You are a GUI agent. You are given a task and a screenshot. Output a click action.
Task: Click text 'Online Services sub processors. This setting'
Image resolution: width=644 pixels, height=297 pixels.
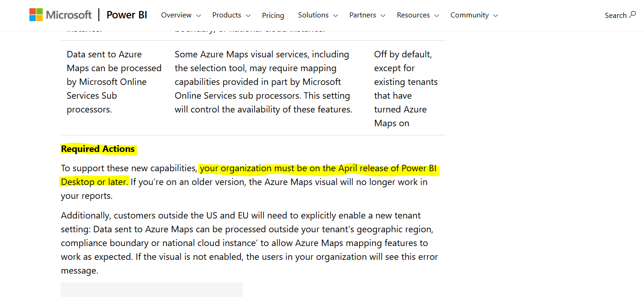pyautogui.click(x=262, y=95)
